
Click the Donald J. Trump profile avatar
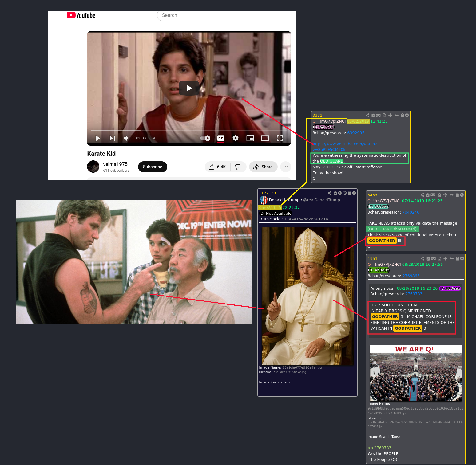[x=264, y=200]
